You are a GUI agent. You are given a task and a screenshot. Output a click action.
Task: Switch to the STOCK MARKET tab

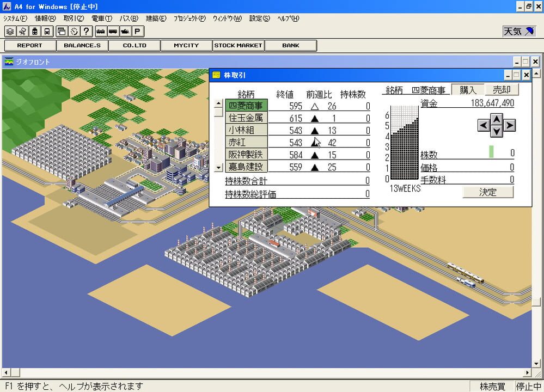(238, 45)
